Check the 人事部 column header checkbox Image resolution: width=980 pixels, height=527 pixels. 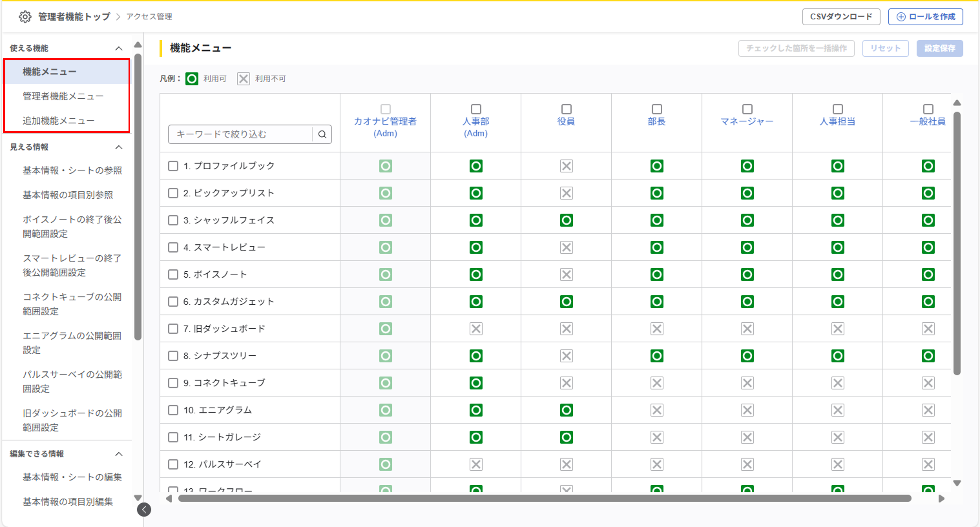476,109
